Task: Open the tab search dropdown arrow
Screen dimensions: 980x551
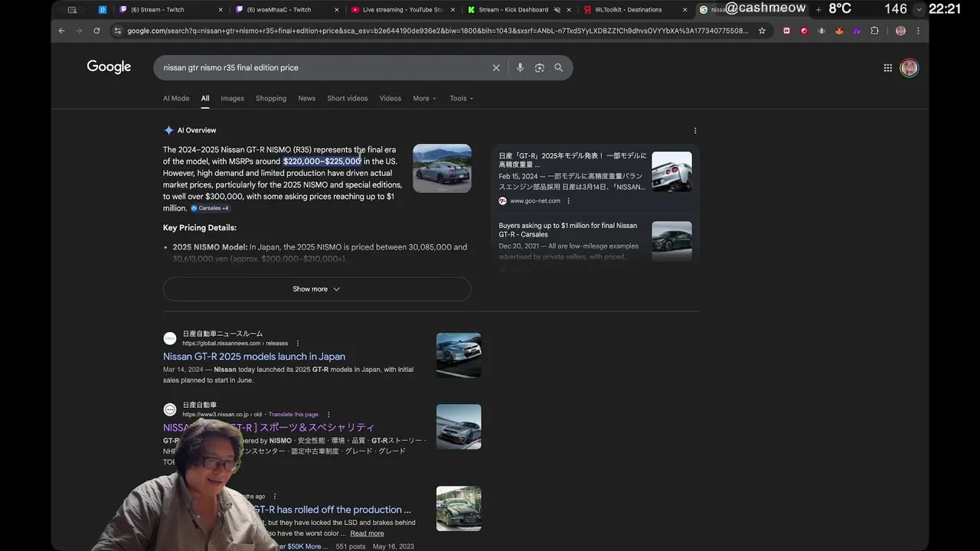Action: [919, 9]
